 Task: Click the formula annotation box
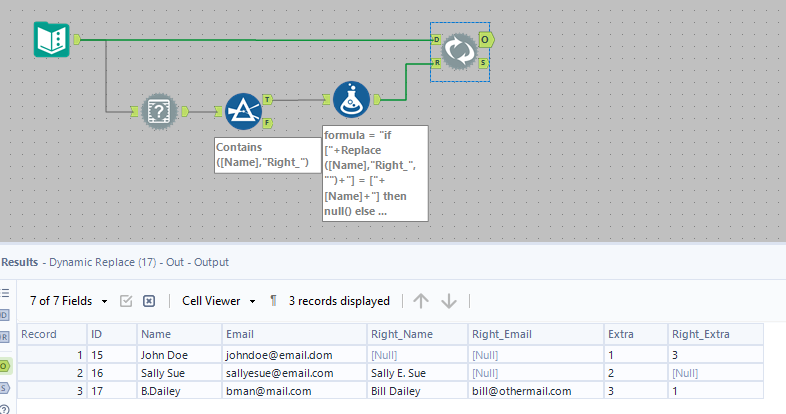375,173
